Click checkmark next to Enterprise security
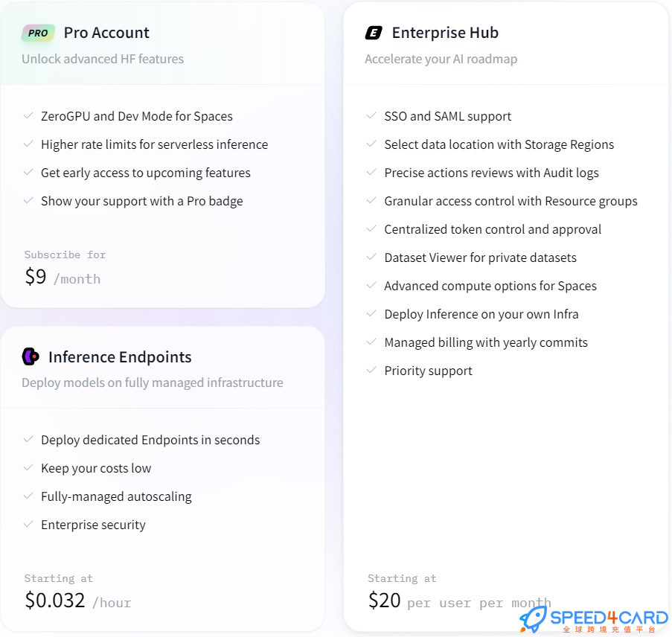 pyautogui.click(x=28, y=525)
